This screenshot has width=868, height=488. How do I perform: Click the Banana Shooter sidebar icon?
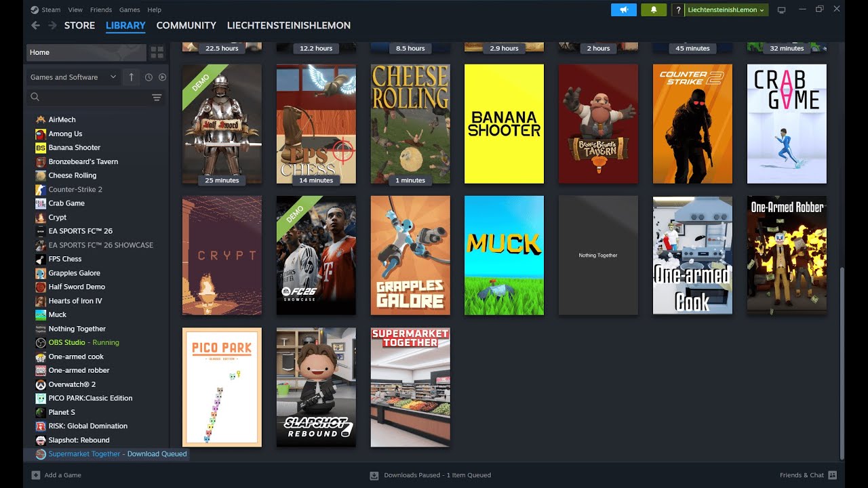(x=41, y=148)
